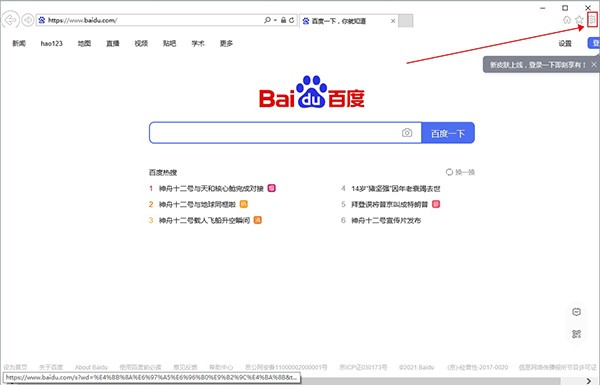
Task: Click the About Baidu footer link
Action: tap(91, 367)
